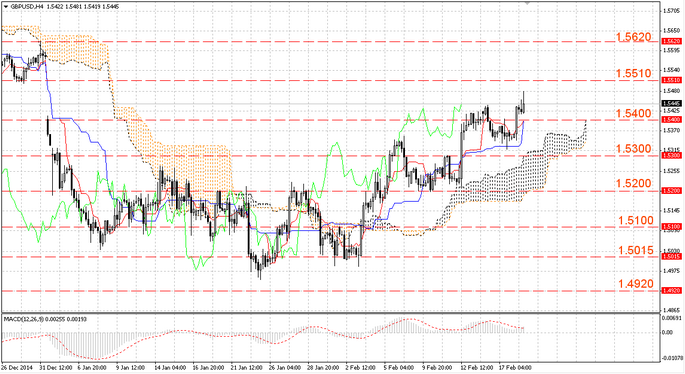
Task: Click the 21 Jan 12:00 date label
Action: pyautogui.click(x=246, y=367)
